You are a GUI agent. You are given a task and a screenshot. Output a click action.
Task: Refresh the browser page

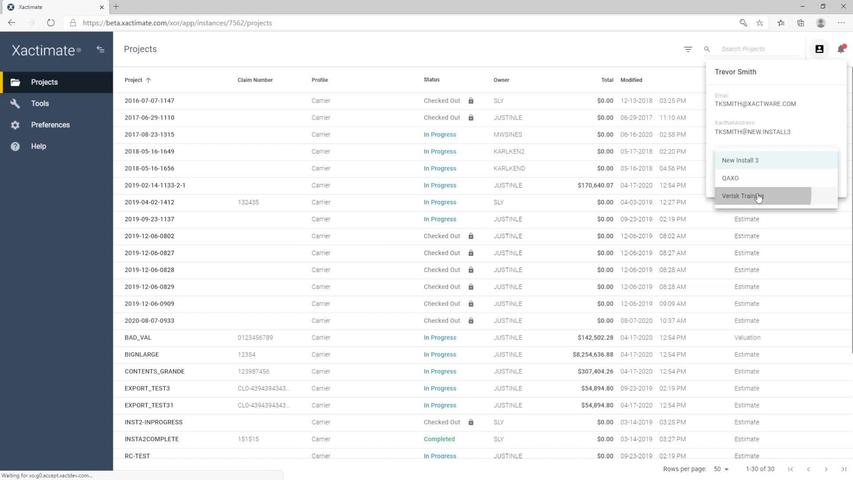coord(50,23)
